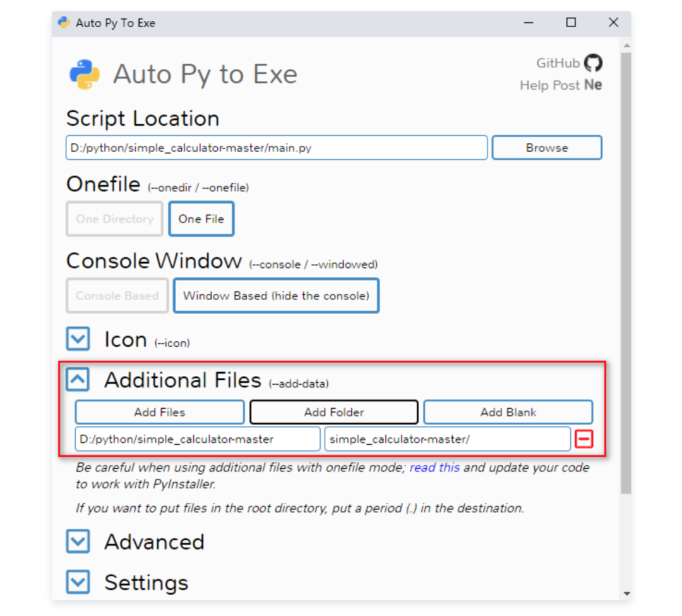Select Console Based output
682x616 pixels.
coord(116,295)
